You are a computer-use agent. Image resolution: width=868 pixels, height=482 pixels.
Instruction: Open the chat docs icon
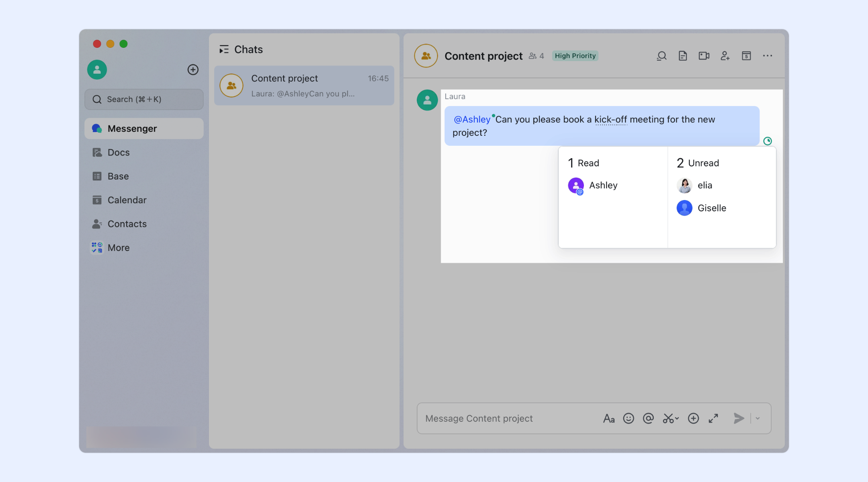coord(683,56)
